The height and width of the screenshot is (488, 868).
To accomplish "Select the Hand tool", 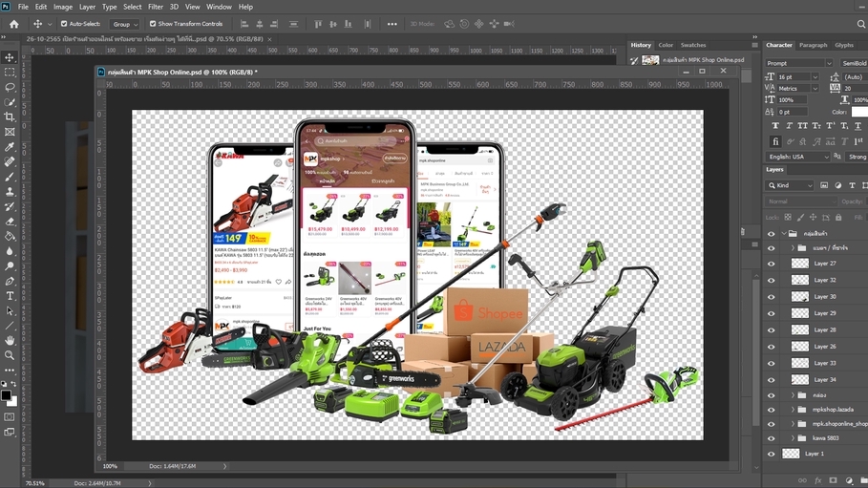I will [10, 340].
